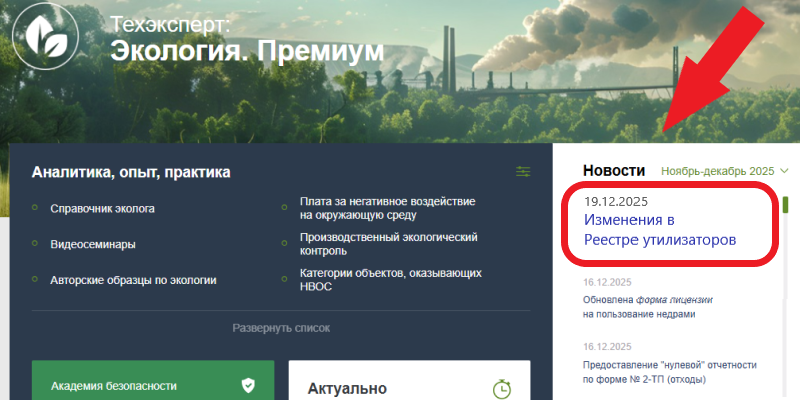This screenshot has height=400, width=800.
Task: Open Авторские образцы по экологии
Action: (133, 280)
